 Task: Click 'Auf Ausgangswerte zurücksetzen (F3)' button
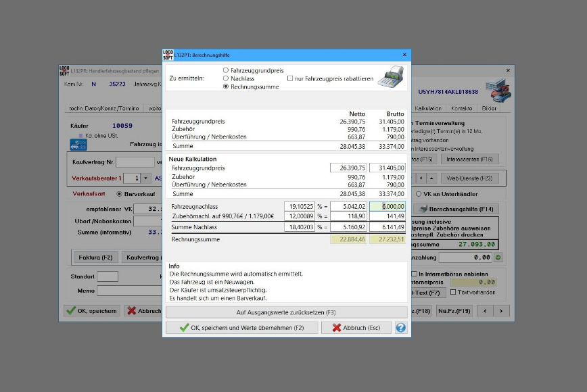pyautogui.click(x=287, y=312)
